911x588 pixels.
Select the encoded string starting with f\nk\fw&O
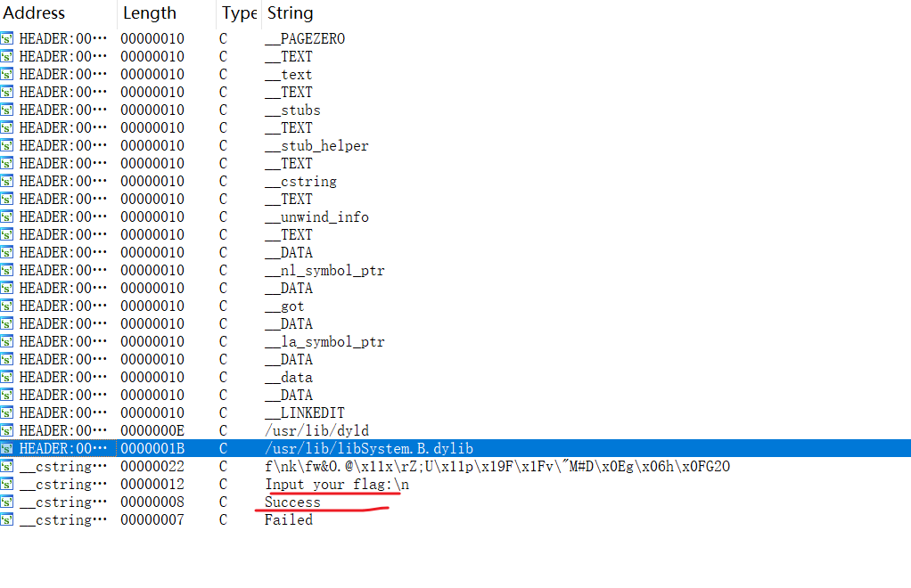[x=497, y=466]
